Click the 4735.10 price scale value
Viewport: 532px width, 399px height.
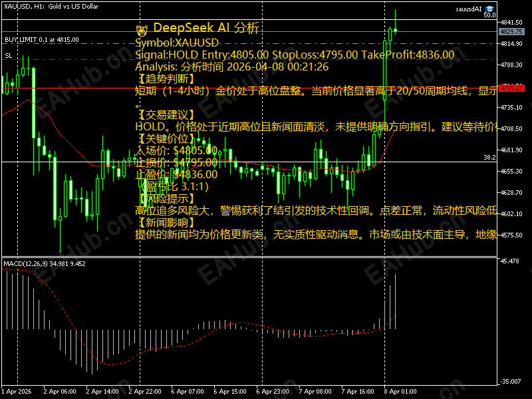pyautogui.click(x=511, y=107)
